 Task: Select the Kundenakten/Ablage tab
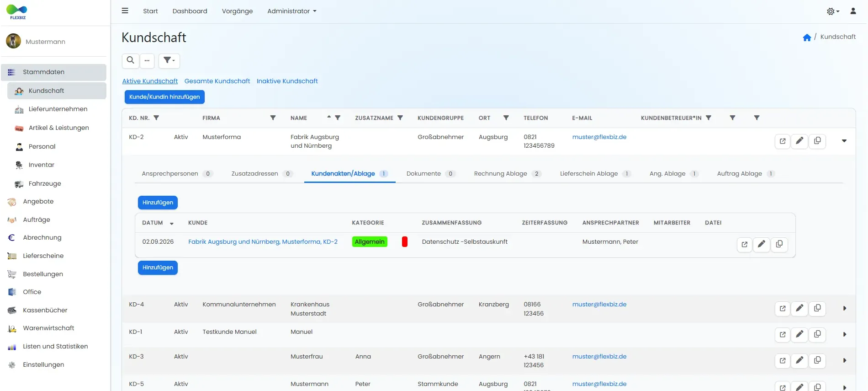pos(349,174)
